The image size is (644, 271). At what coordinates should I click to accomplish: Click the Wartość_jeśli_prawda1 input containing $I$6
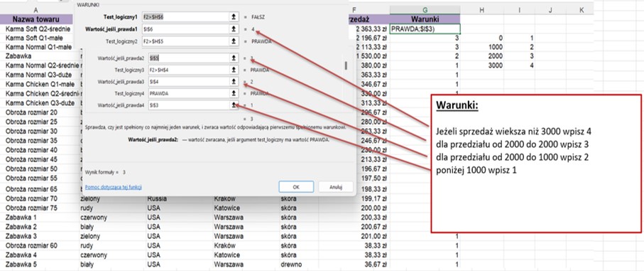click(185, 29)
